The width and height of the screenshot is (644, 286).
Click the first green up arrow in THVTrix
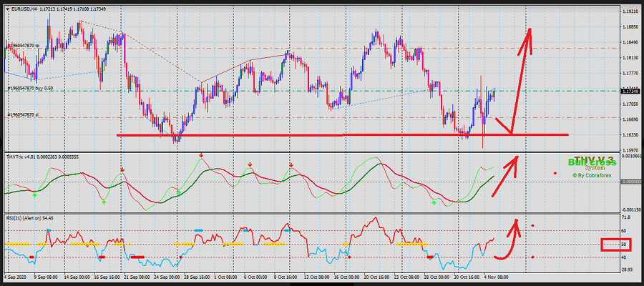(34, 194)
